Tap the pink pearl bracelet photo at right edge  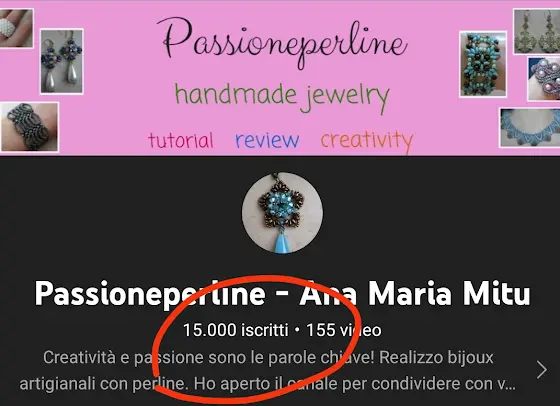[544, 79]
